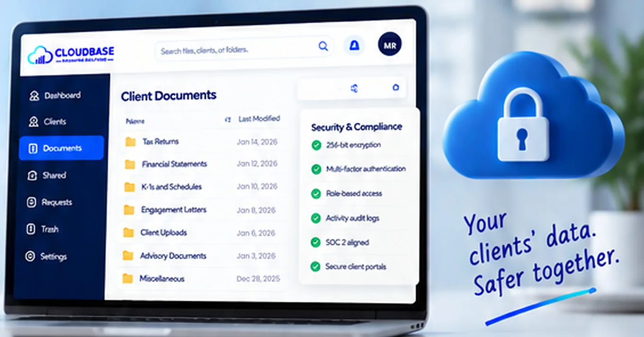
Task: Click the green check for 256-bit encryption
Action: point(316,145)
